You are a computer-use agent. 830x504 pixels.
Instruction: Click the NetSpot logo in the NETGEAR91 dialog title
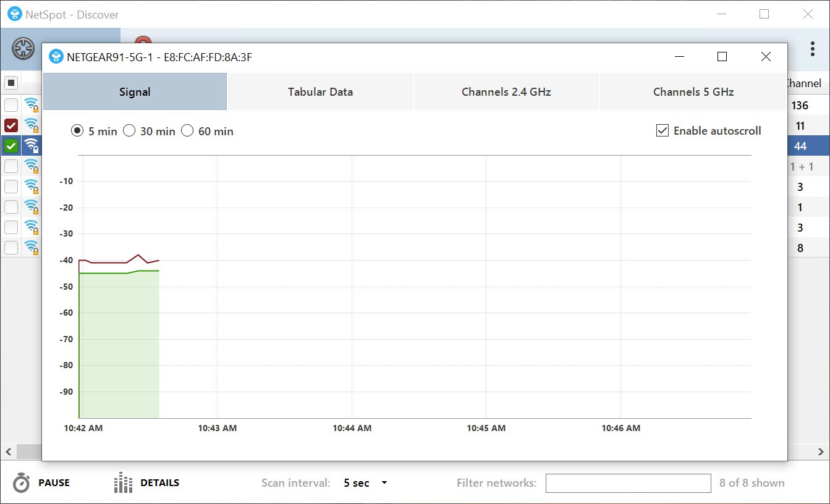point(56,57)
